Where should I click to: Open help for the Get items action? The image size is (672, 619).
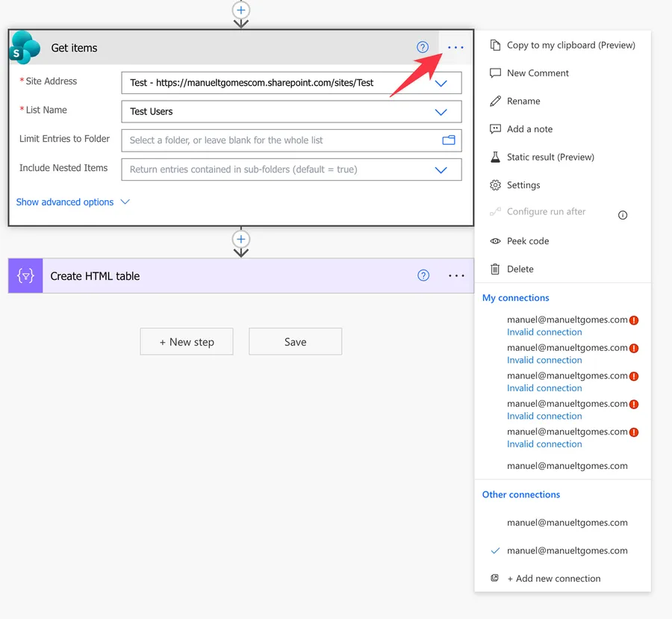[423, 47]
